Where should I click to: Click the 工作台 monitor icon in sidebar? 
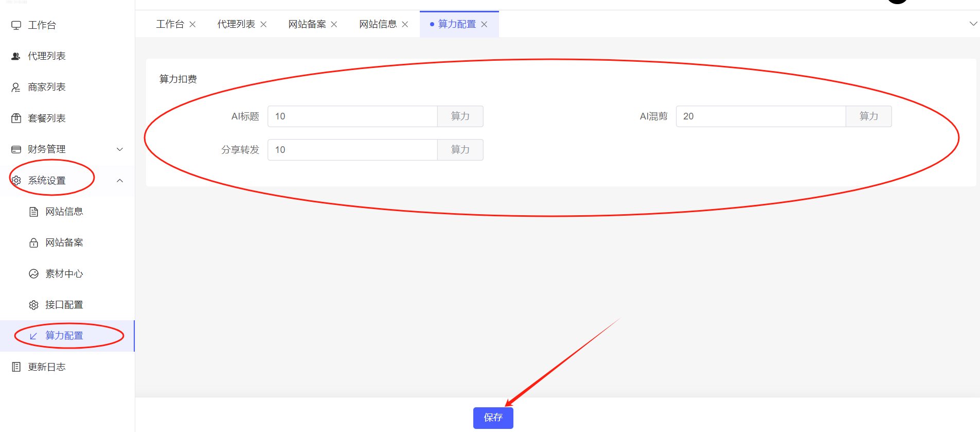tap(16, 25)
